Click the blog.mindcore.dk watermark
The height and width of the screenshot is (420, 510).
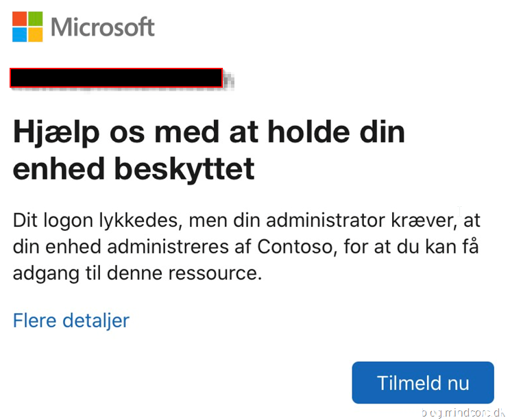click(464, 412)
